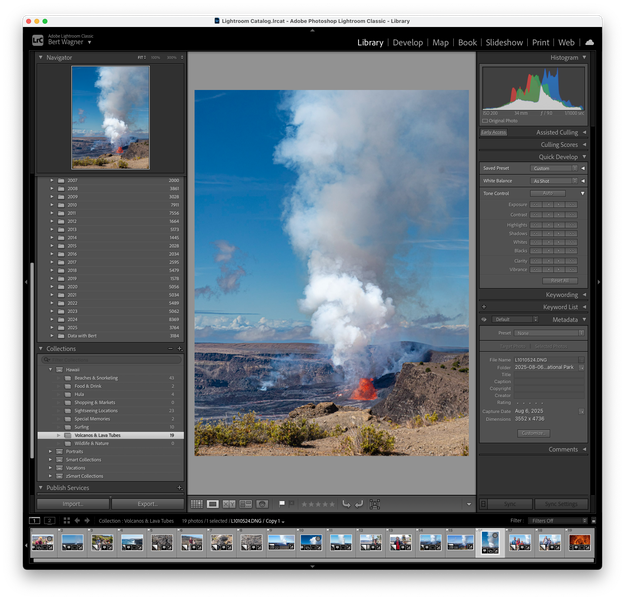The image size is (625, 600).
Task: Set photo as rejected flag
Action: tap(291, 504)
